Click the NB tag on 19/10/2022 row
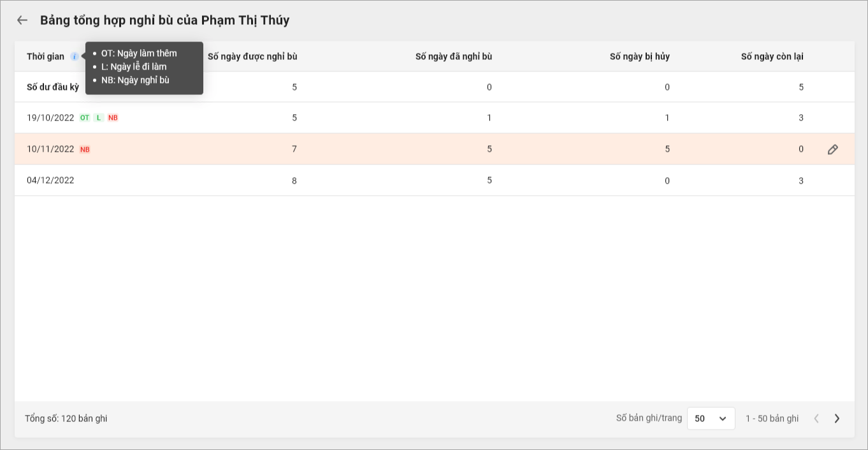 click(x=113, y=118)
